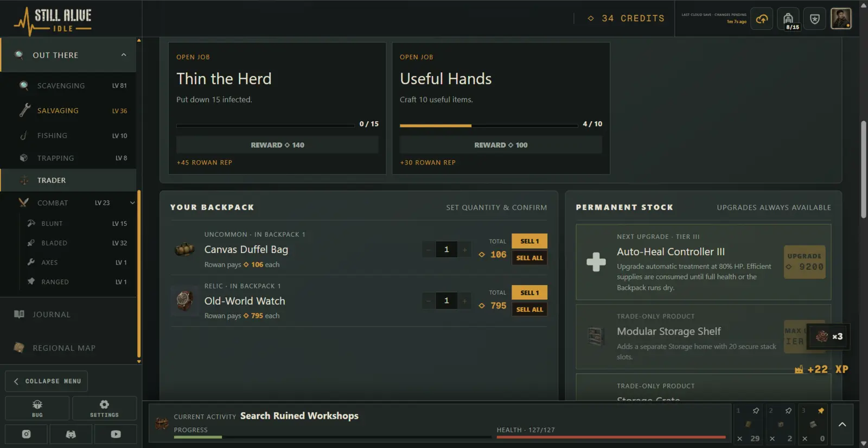Toggle the pin on quick slot 2
This screenshot has height=448, width=868.
[788, 411]
